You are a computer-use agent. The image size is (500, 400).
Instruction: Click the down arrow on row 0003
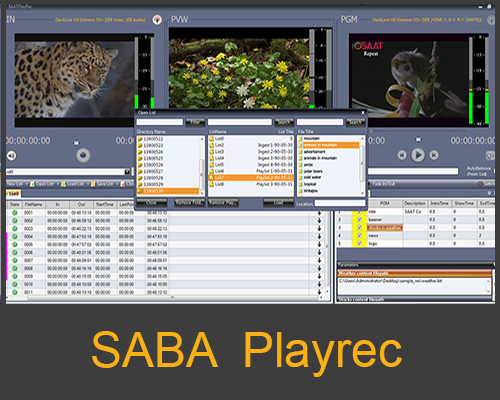tap(319, 228)
